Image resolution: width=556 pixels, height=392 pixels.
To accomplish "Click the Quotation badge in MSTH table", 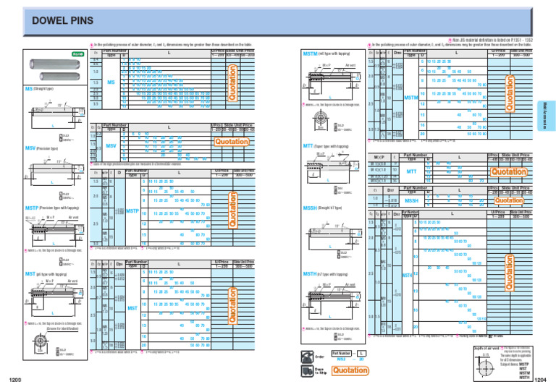I will coord(509,273).
